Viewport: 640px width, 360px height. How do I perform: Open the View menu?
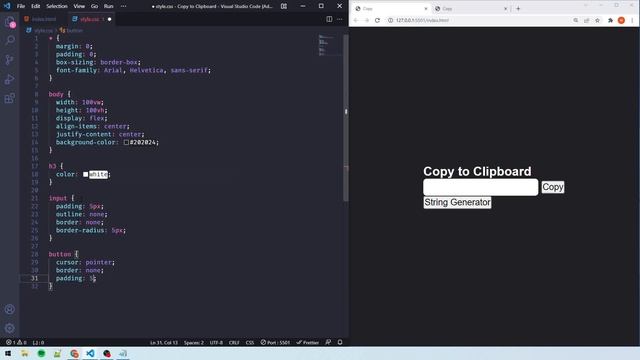(x=79, y=6)
